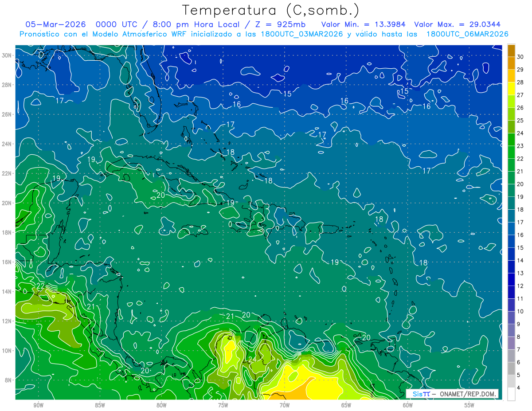
Task: Click the '24N' latitude axis label
Action: pos(7,144)
